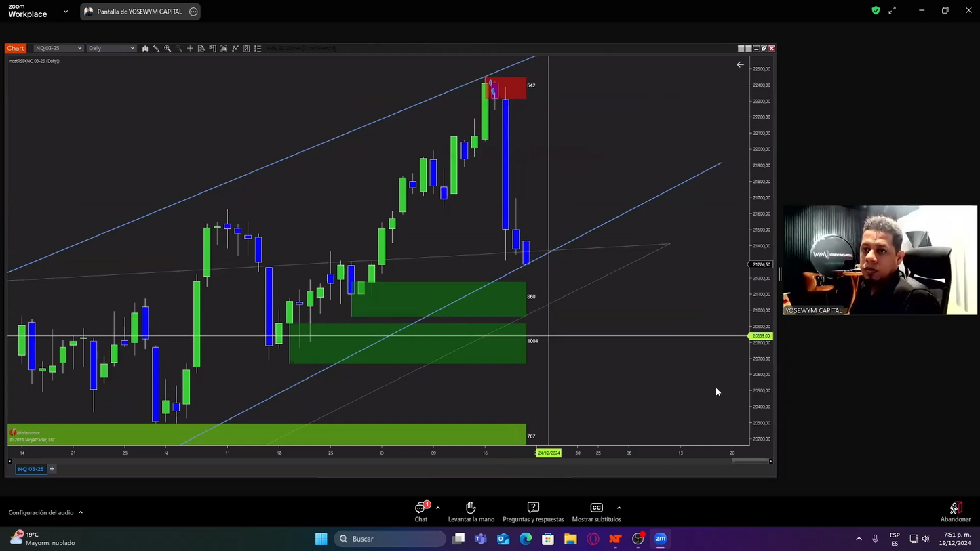The width and height of the screenshot is (980, 551).
Task: Open the Daily interval dropdown
Action: [112, 48]
